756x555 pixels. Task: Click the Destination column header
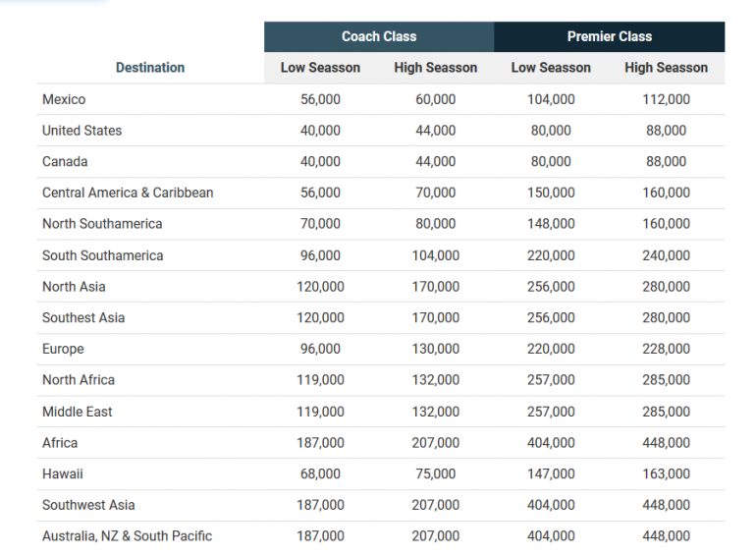pyautogui.click(x=150, y=68)
